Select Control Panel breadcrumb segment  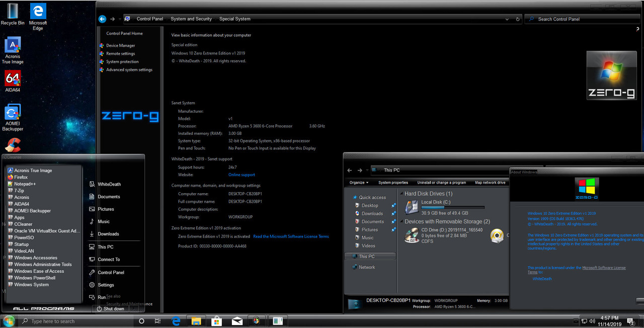tap(150, 19)
